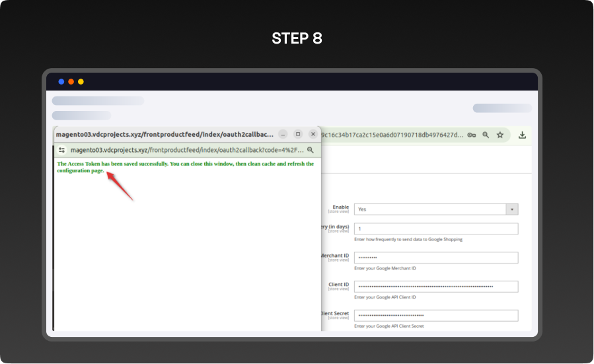This screenshot has width=594, height=364.
Task: Click the yellow dot in window frame
Action: pos(81,82)
